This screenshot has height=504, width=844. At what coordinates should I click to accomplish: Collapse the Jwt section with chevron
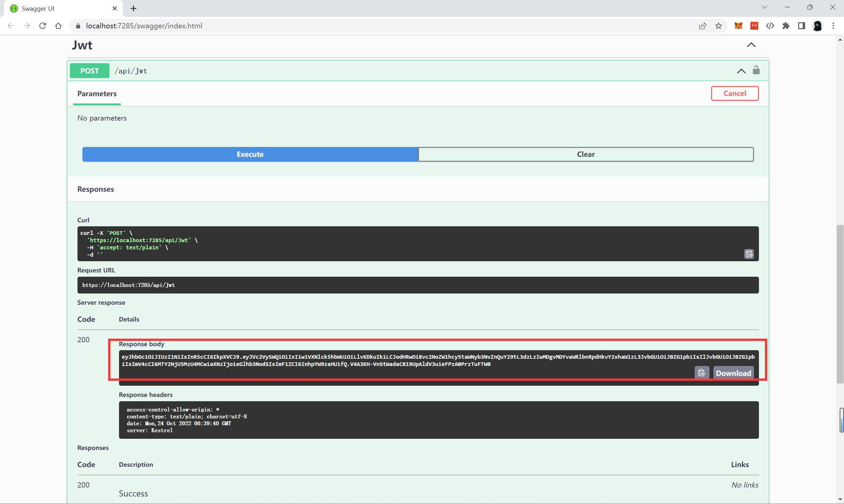[751, 45]
